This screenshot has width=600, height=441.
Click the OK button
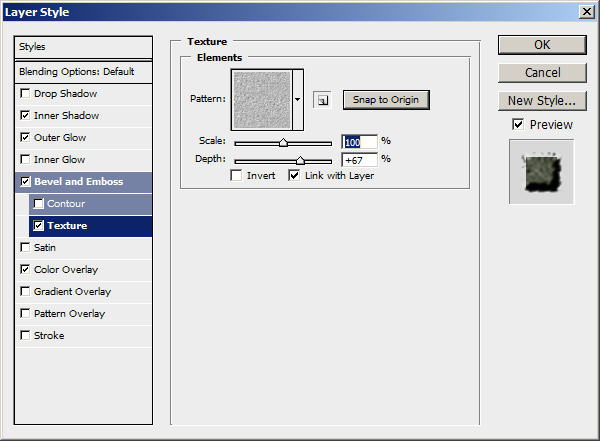[x=542, y=45]
